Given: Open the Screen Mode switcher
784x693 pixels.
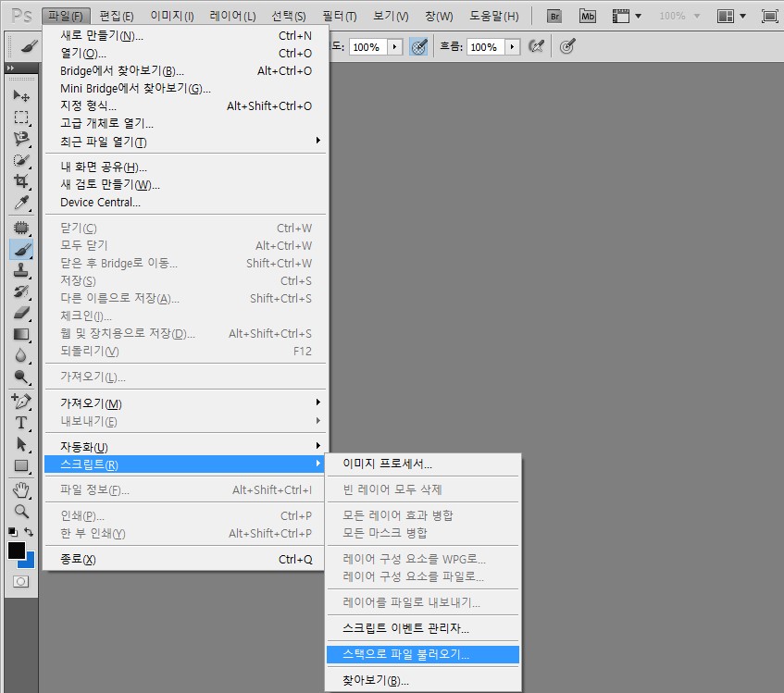Looking at the screenshot, I should coord(769,16).
